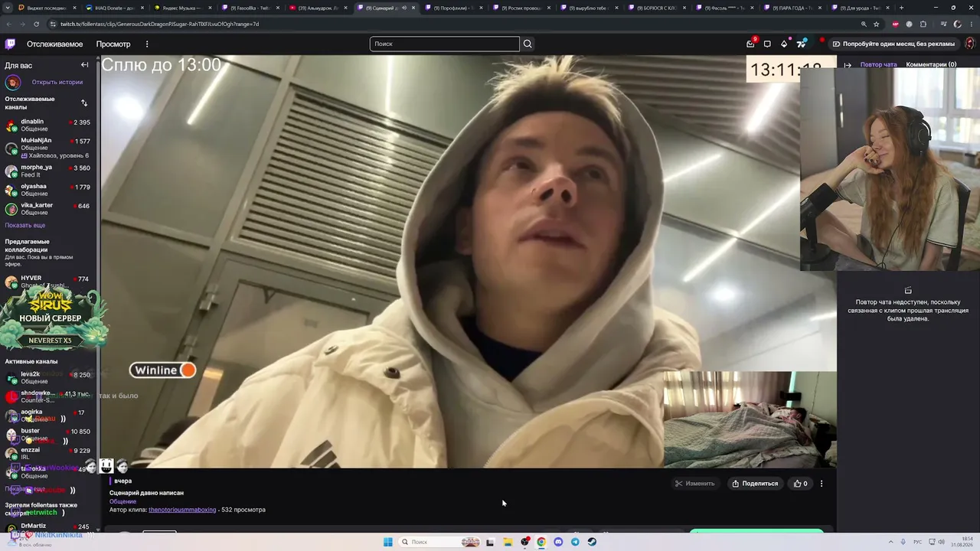
Task: Open the Windows Start menu
Action: [388, 542]
